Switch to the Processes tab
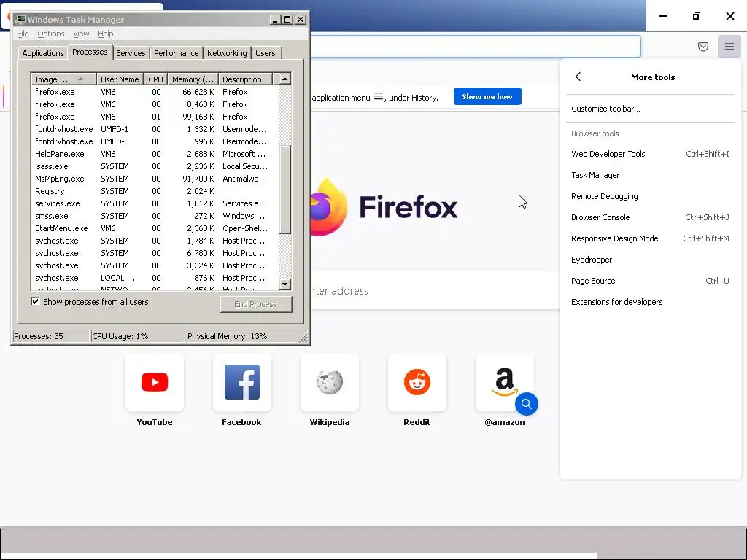 90,52
